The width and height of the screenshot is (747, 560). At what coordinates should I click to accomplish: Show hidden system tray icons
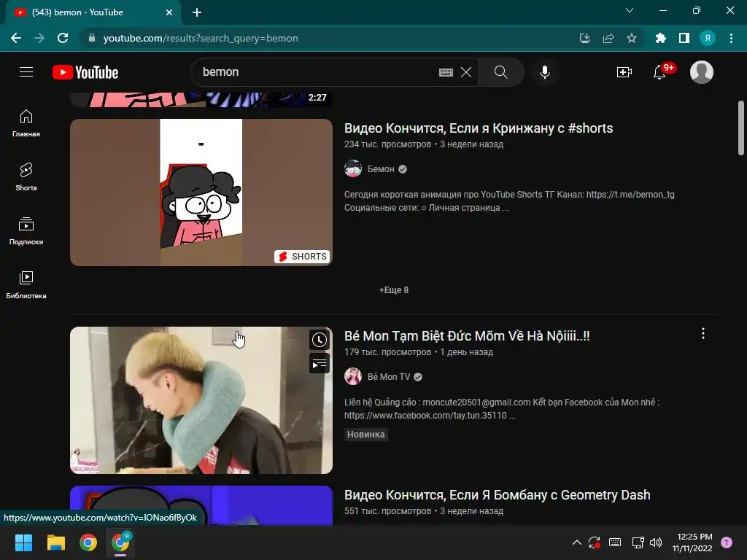pos(576,542)
